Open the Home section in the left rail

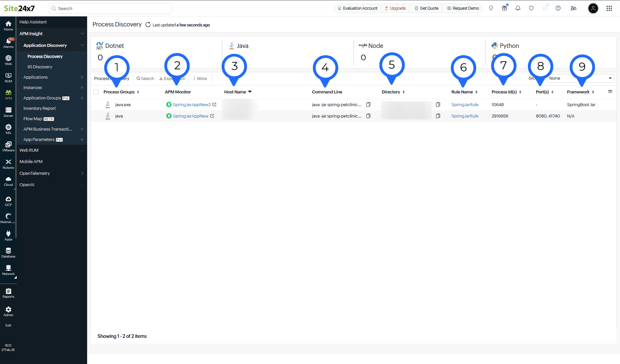click(x=8, y=25)
